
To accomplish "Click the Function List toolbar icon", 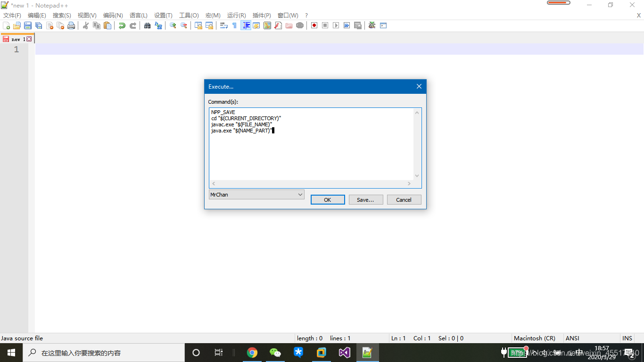I will coord(278,25).
